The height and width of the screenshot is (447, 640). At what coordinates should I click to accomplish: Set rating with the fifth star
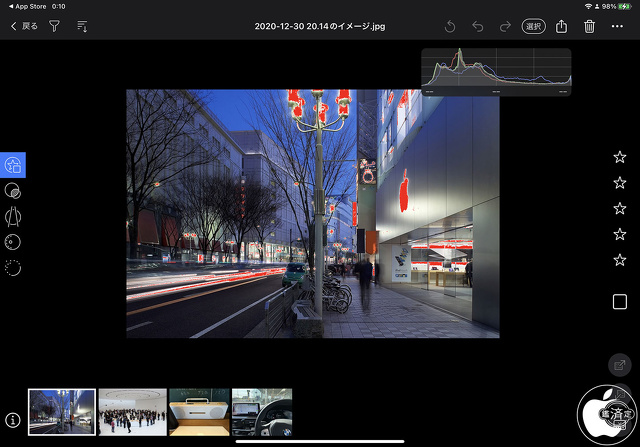click(620, 260)
